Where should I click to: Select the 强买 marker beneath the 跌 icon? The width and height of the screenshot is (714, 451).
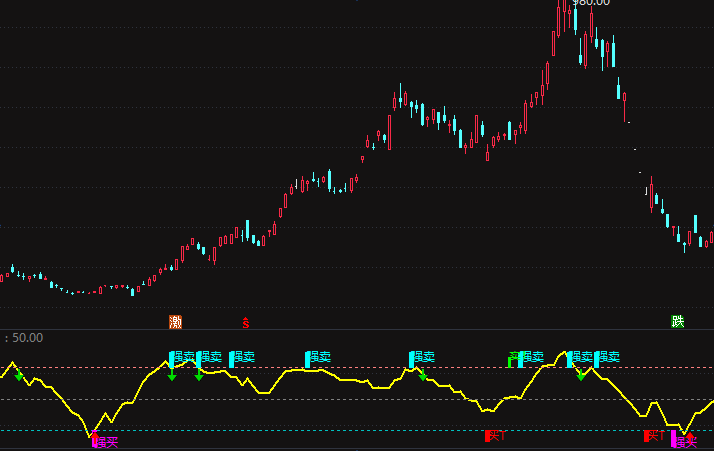coord(684,441)
